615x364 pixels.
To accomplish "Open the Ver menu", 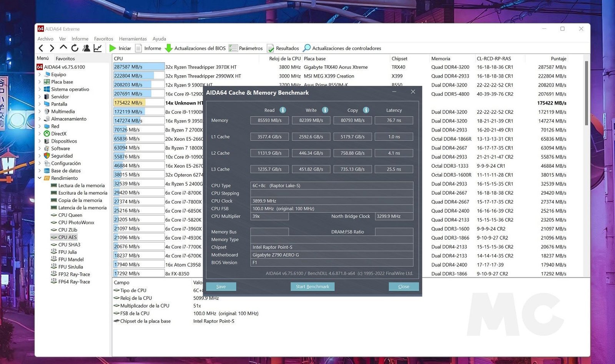I will pyautogui.click(x=62, y=39).
